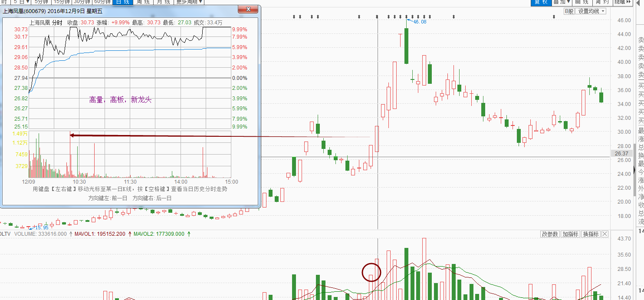Click the 14:00 time label in popup
This screenshot has height=300, width=644.
point(181,181)
